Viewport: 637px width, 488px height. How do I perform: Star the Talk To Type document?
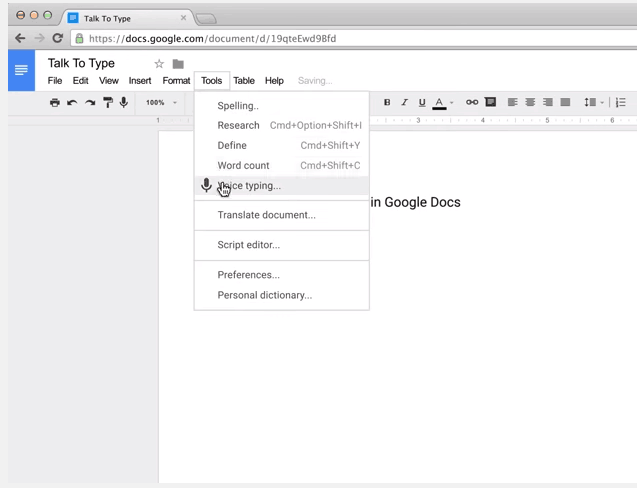(x=159, y=64)
